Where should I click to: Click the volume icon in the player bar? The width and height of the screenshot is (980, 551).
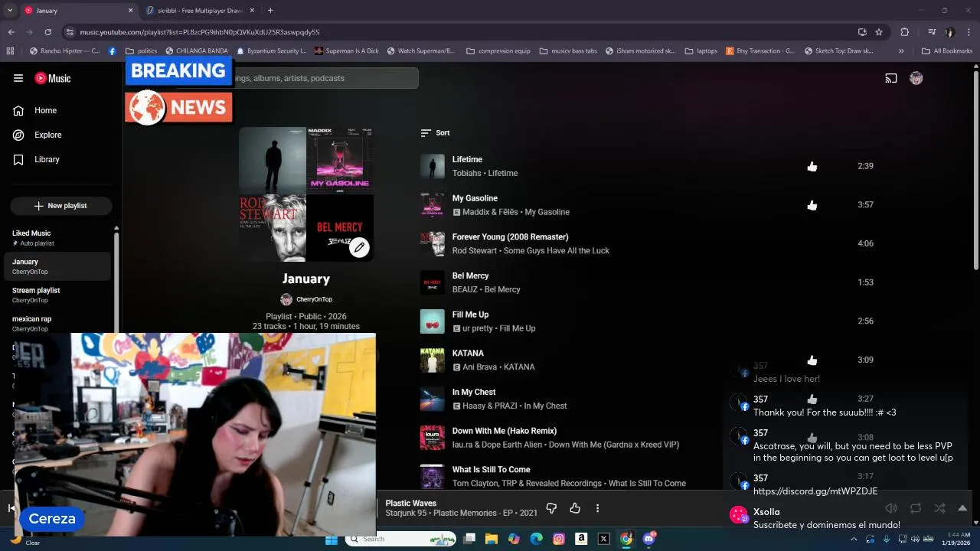point(891,508)
